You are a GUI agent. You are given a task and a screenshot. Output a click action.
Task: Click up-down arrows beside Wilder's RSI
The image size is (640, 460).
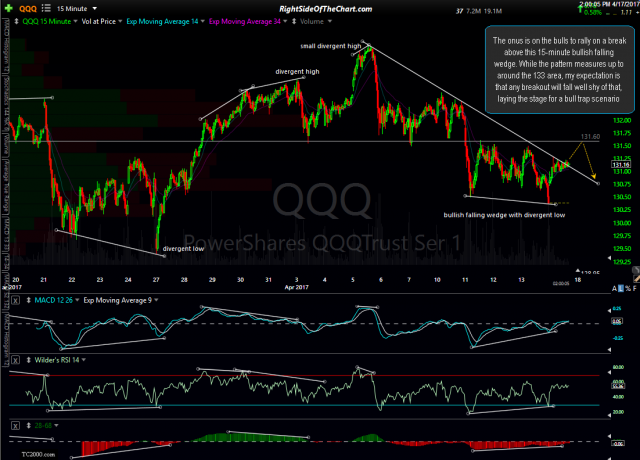pyautogui.click(x=29, y=360)
